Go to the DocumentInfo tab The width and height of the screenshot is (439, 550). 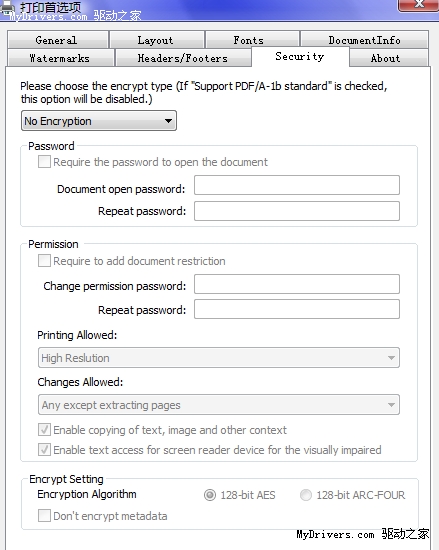[x=364, y=40]
